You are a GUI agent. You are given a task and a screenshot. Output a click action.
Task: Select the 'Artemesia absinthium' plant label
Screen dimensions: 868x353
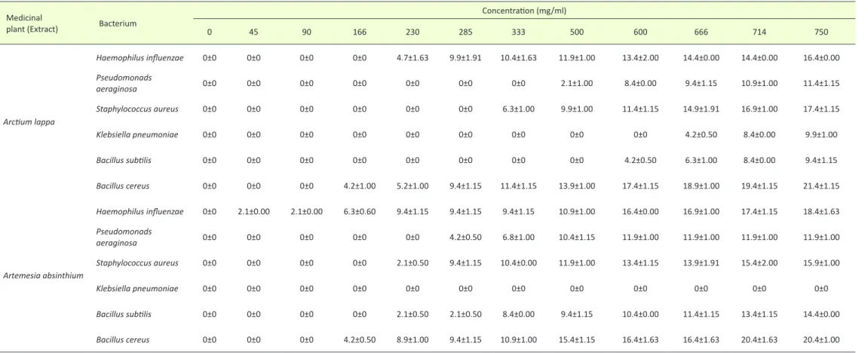[x=44, y=275]
